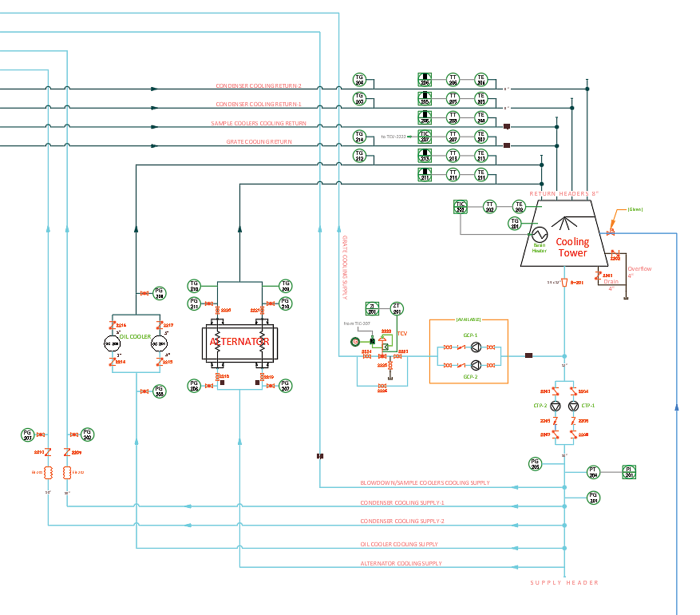Select the GRATE COOLING RETURN label

point(259,142)
